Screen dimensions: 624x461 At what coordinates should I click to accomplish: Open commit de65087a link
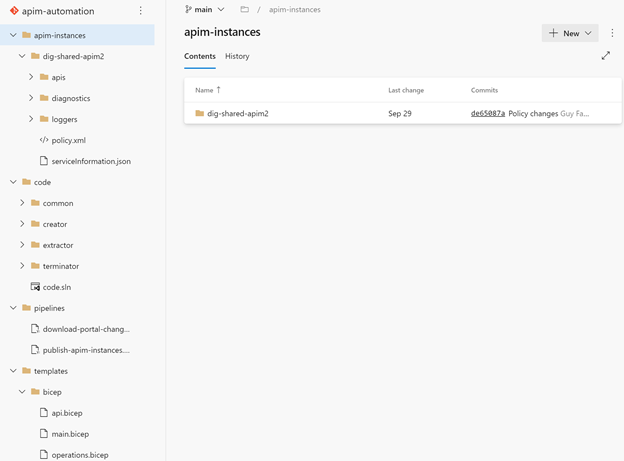488,114
